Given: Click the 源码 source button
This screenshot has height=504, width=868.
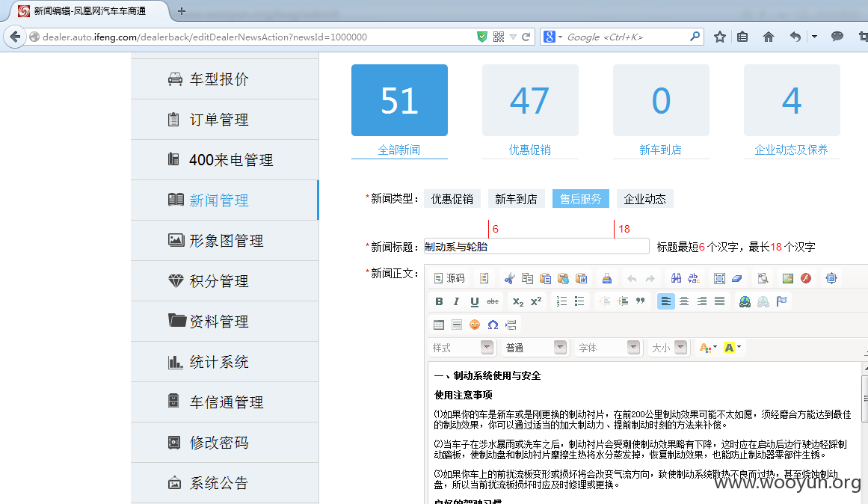Looking at the screenshot, I should 449,278.
